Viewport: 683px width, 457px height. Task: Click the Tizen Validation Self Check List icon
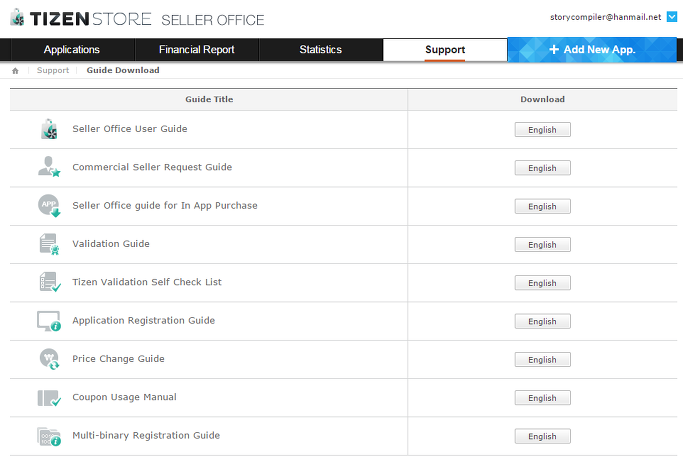[x=50, y=282]
